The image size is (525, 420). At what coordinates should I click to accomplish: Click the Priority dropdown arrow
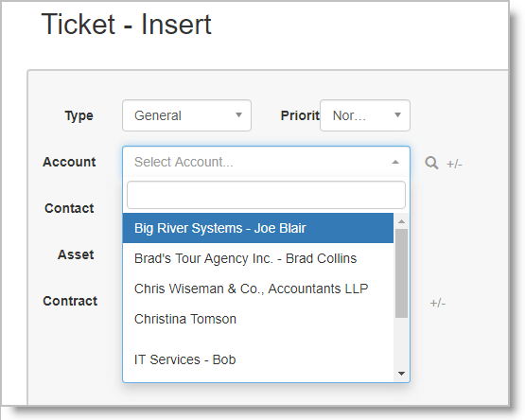397,115
